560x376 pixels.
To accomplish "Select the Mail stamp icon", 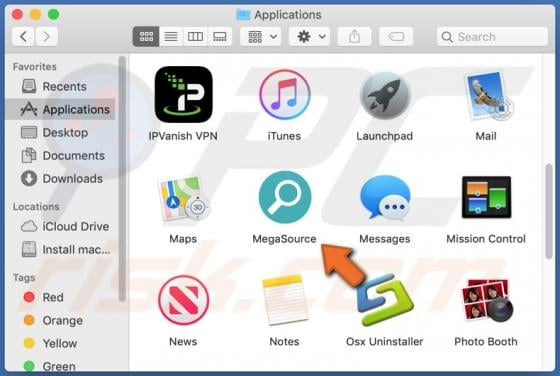I will (x=488, y=95).
